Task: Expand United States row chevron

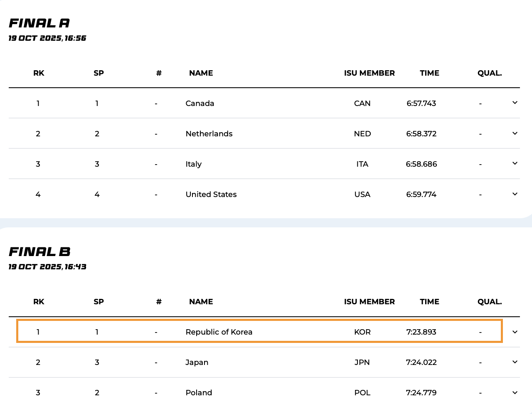Action: pos(515,194)
